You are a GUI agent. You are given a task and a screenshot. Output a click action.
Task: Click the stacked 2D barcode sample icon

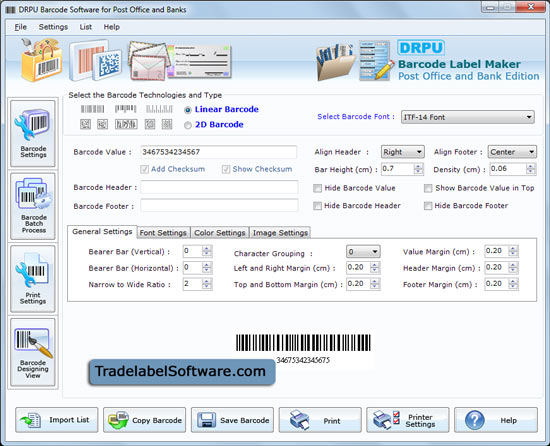point(126,124)
